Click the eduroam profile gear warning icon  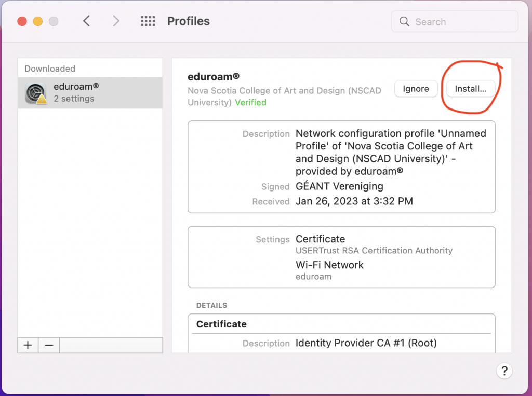(36, 93)
